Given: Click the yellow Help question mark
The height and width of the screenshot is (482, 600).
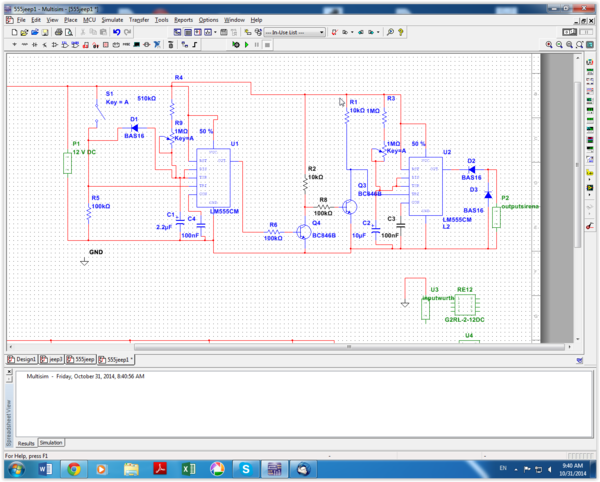Looking at the screenshot, I should pos(401,33).
